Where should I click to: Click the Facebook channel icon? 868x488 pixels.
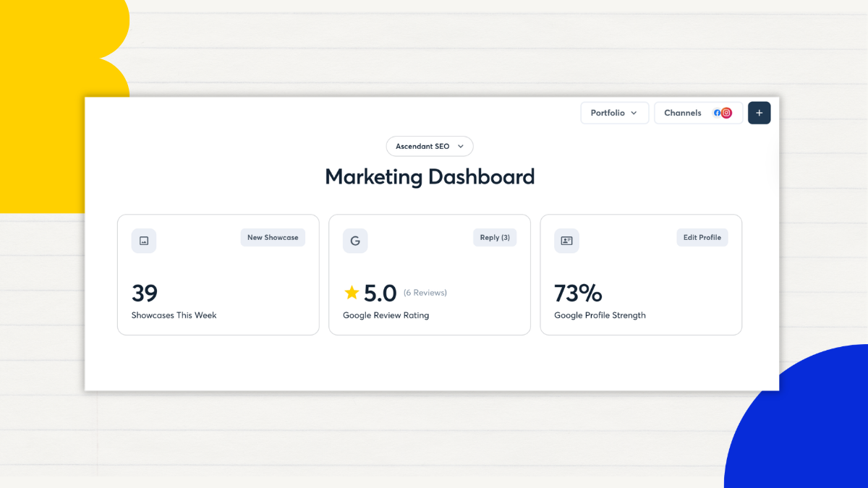[717, 113]
